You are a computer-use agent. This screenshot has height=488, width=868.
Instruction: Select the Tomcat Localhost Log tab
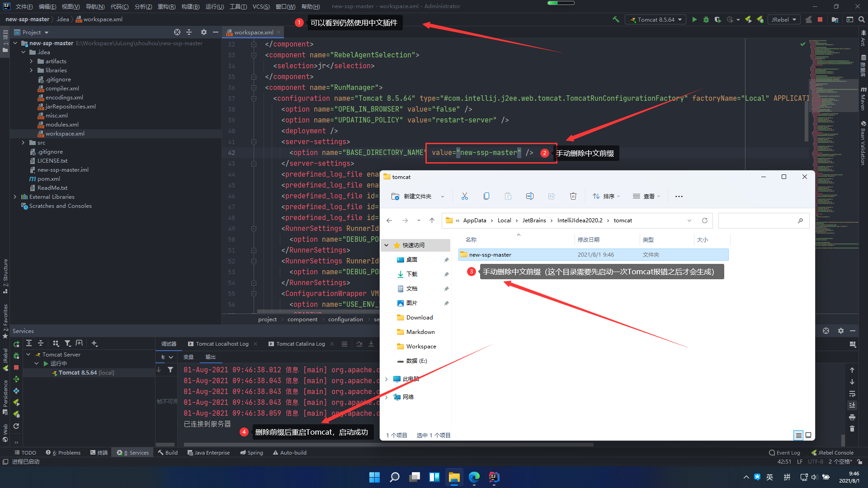pos(221,343)
